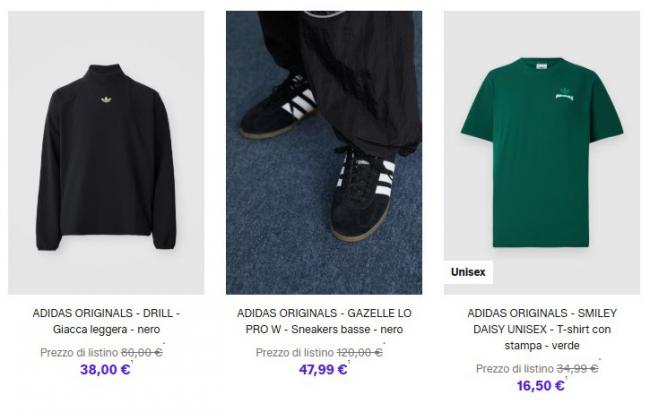Viewport: 650px width, 412px height.
Task: Open the Gazelle Lo Pro sneakers photo
Action: click(x=324, y=153)
